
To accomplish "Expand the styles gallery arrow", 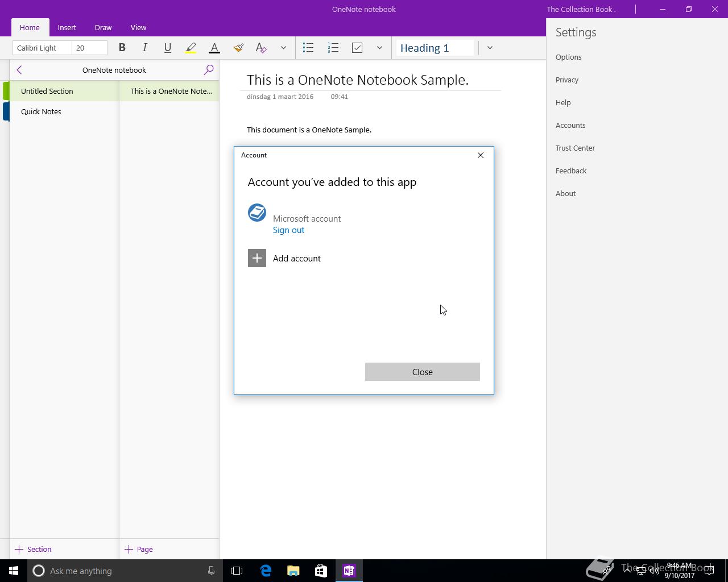I will click(490, 48).
